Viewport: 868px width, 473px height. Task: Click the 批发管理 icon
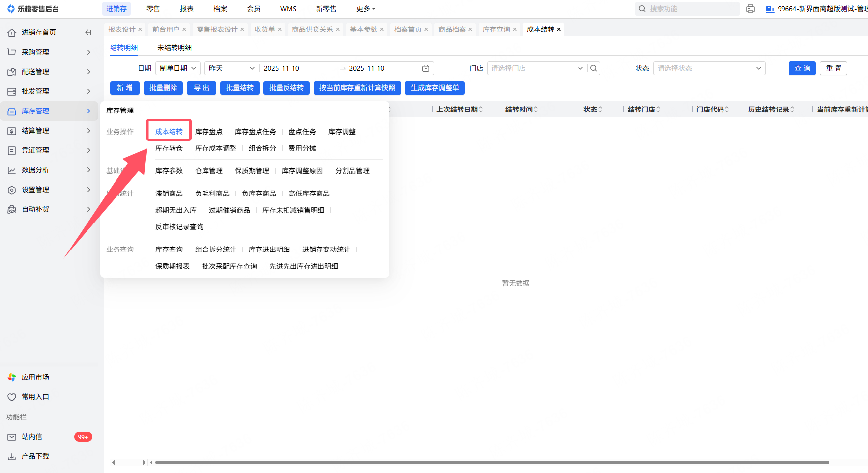pyautogui.click(x=12, y=91)
